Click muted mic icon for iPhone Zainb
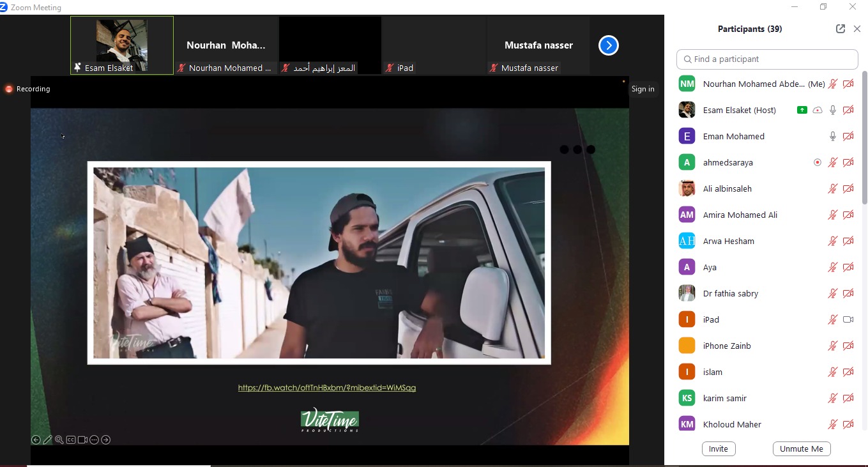Image resolution: width=868 pixels, height=467 pixels. (832, 346)
